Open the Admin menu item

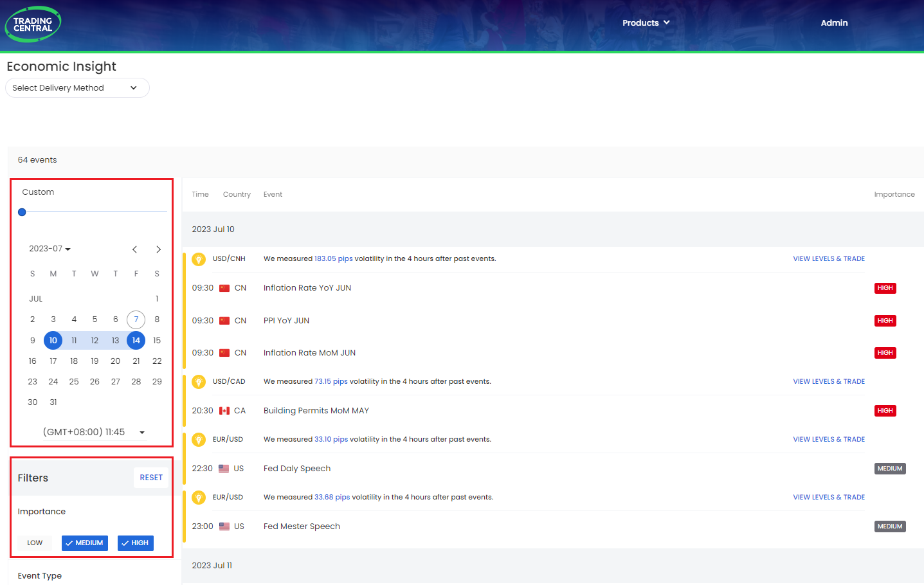[x=834, y=22]
